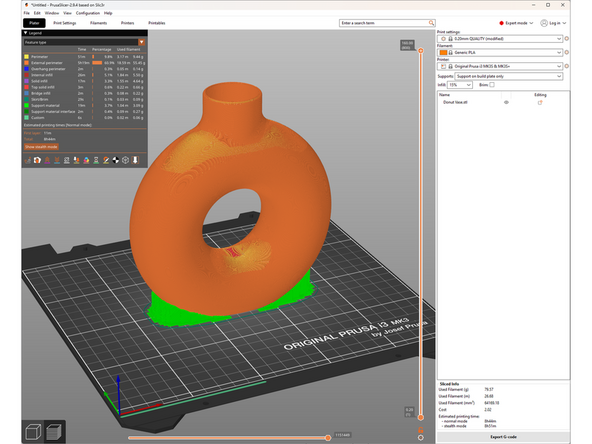592x444 pixels.
Task: Click the vertical layer slider bottom handle
Action: pyautogui.click(x=421, y=418)
